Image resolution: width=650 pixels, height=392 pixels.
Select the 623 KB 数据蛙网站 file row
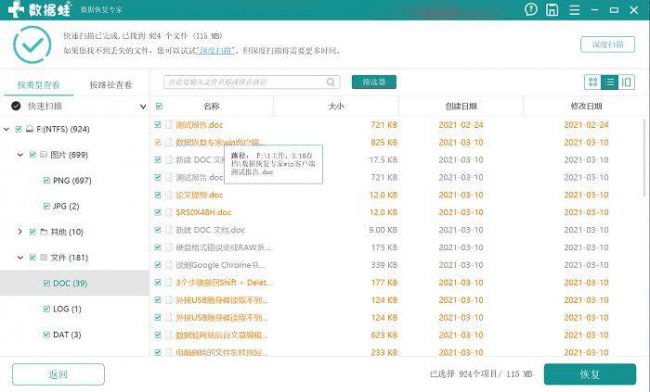(398, 335)
